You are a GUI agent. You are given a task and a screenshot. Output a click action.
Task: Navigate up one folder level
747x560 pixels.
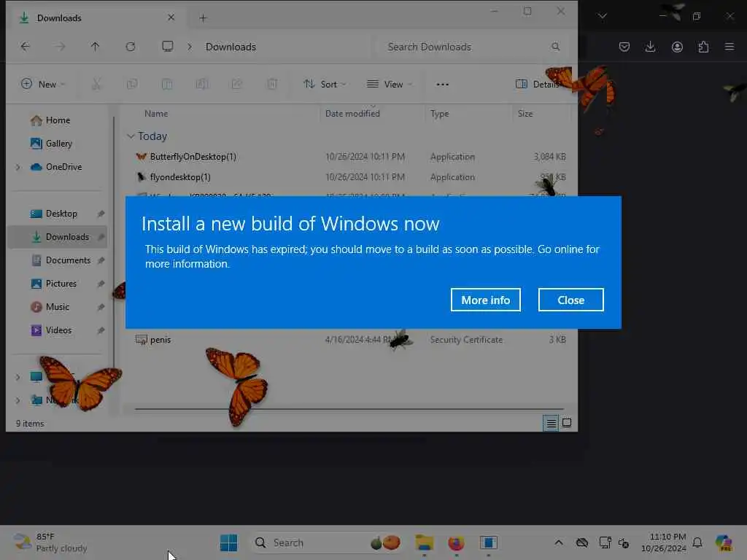pos(96,47)
